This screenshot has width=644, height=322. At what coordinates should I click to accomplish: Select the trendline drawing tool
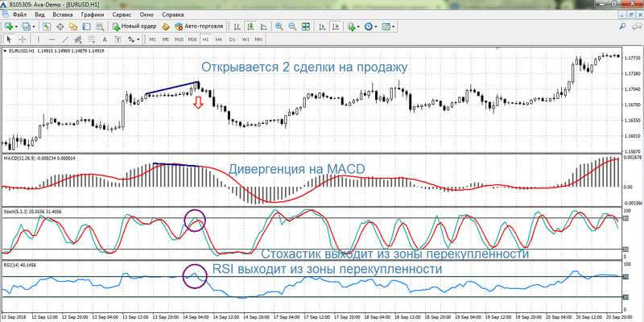click(x=65, y=39)
